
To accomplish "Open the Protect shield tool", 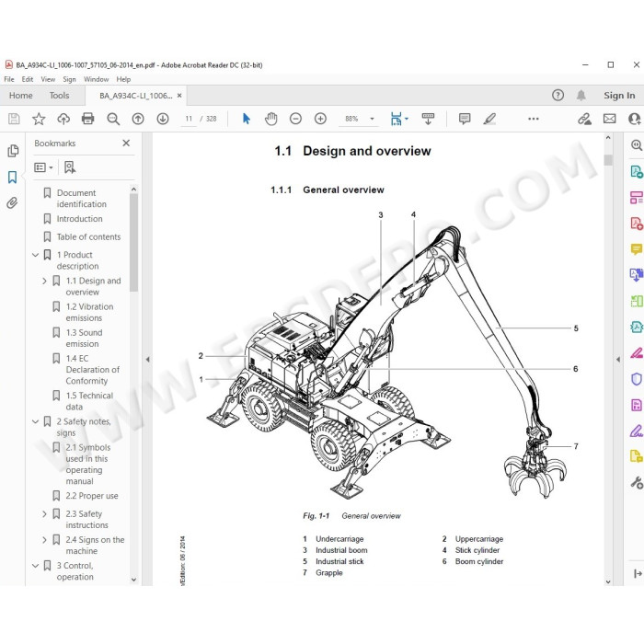I will point(637,379).
